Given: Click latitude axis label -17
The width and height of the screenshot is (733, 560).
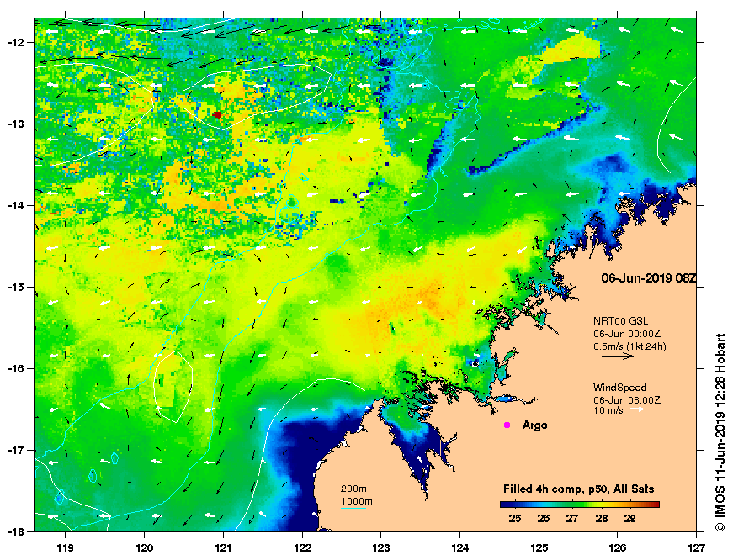Looking at the screenshot, I should pos(15,451).
